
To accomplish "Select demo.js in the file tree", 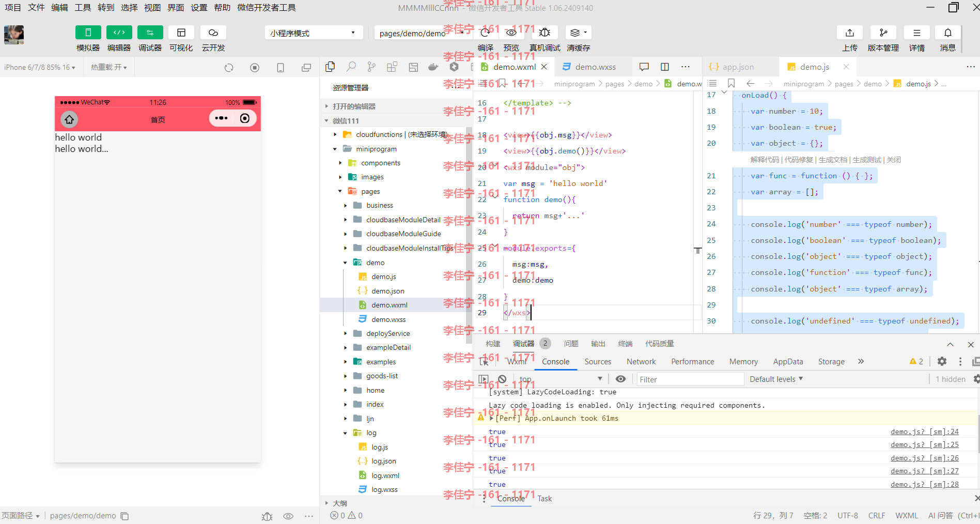I will [x=383, y=276].
